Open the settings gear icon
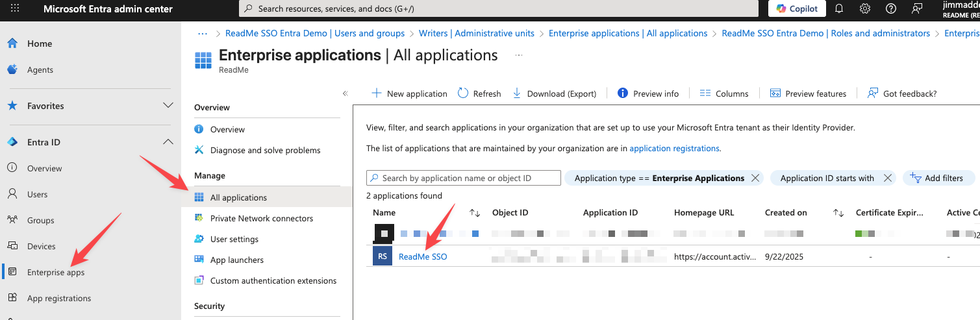 pyautogui.click(x=865, y=9)
